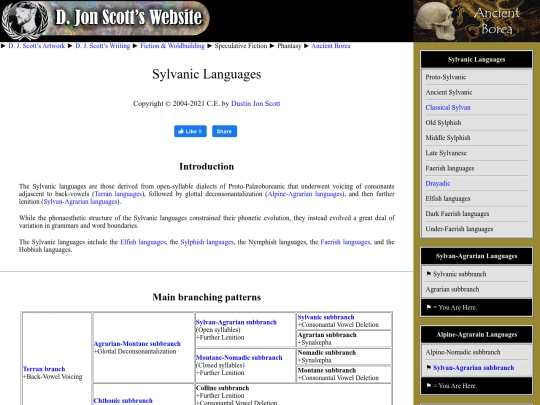The image size is (540, 405).
Task: Open the Elfish languages link in paragraph
Action: (x=143, y=242)
